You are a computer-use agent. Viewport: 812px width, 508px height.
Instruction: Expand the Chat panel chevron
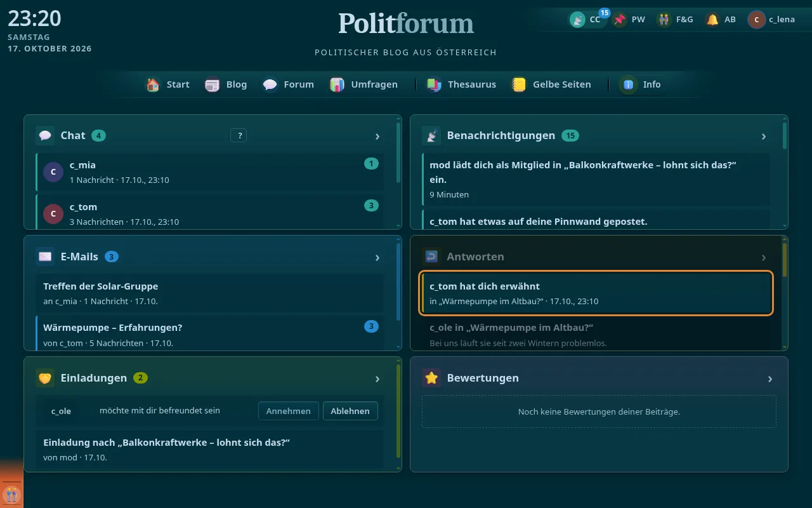coord(377,136)
